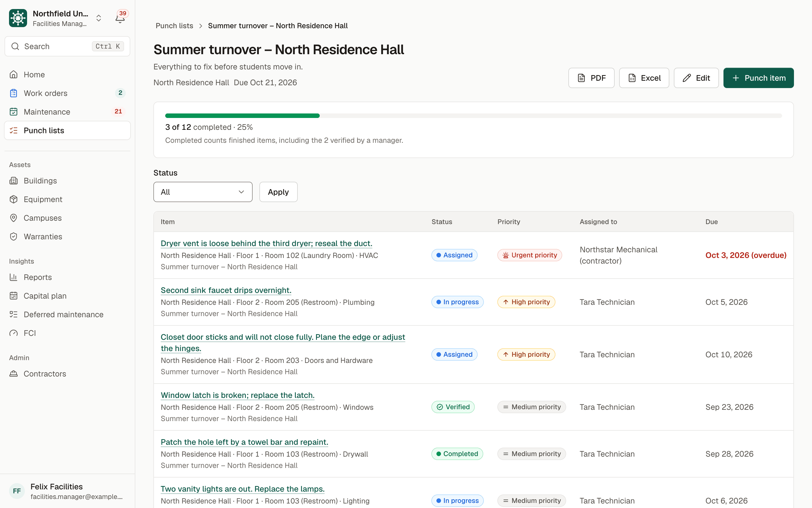The image size is (812, 508).
Task: Open the notifications bell icon
Action: (x=120, y=18)
